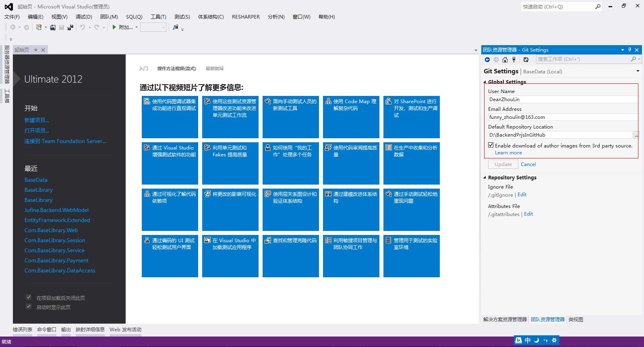
Task: Click the navigate backward toolbar icon
Action: (13, 27)
